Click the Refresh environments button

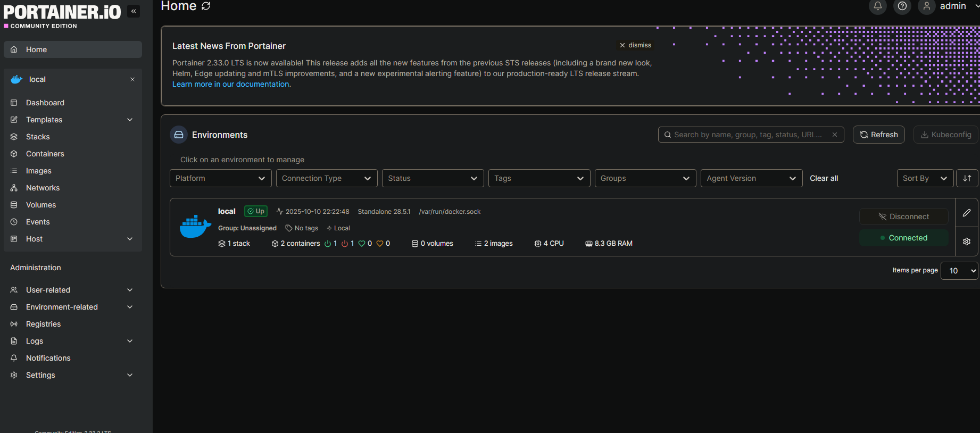tap(879, 135)
